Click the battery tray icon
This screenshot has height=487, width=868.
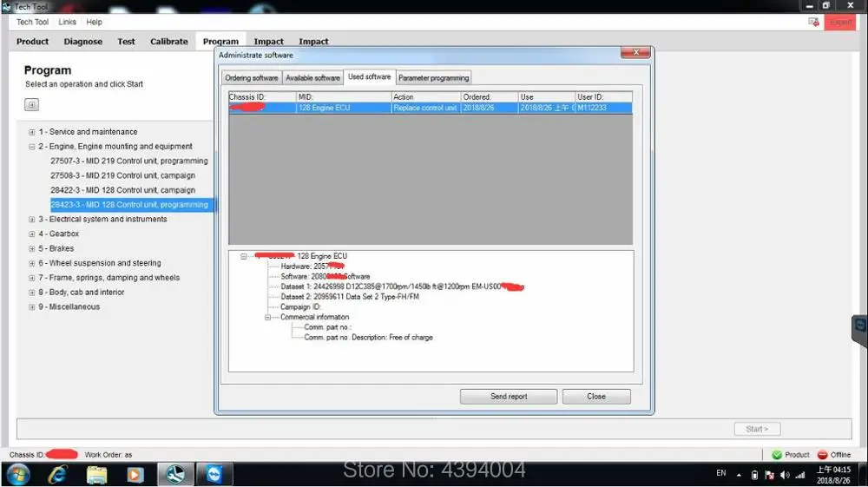(x=754, y=475)
